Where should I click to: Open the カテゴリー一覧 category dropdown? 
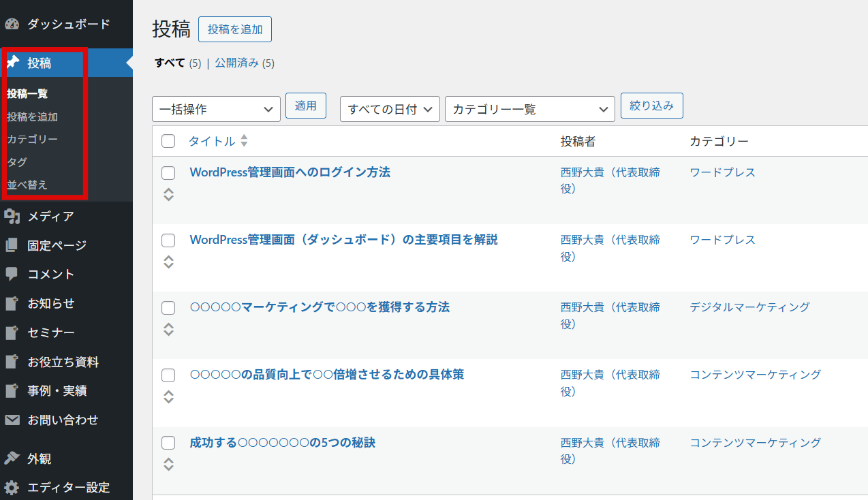529,109
